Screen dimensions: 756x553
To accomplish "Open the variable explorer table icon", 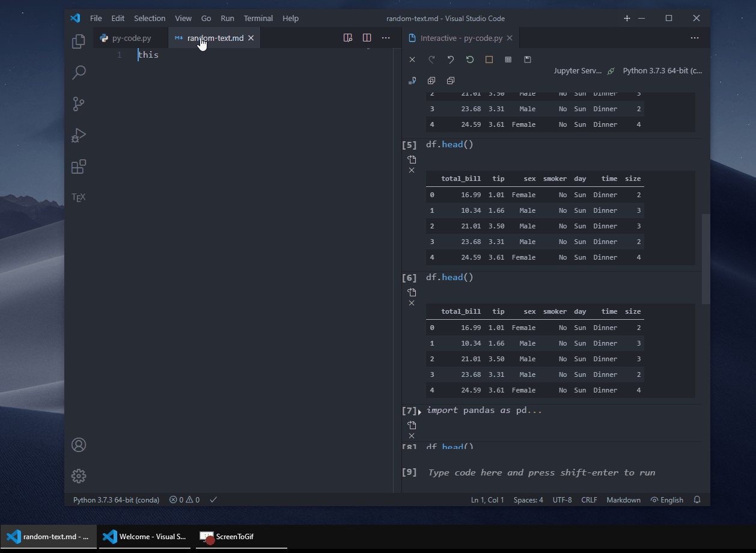I will pos(508,60).
